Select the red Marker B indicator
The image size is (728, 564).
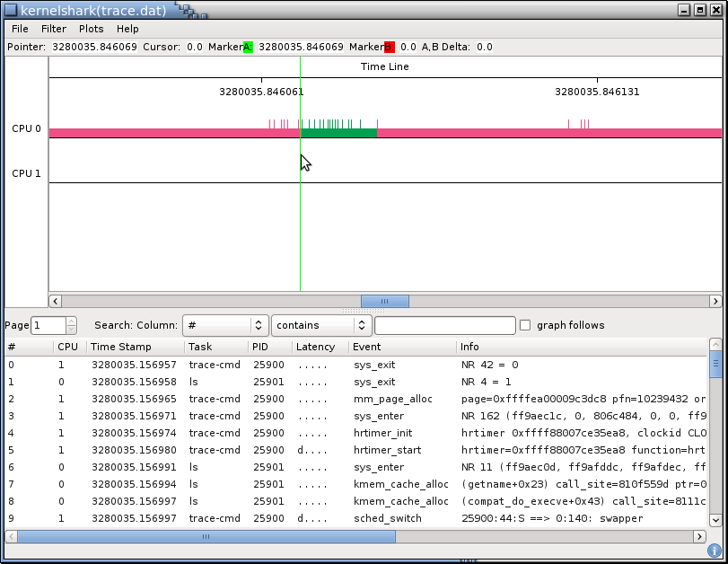pos(389,47)
